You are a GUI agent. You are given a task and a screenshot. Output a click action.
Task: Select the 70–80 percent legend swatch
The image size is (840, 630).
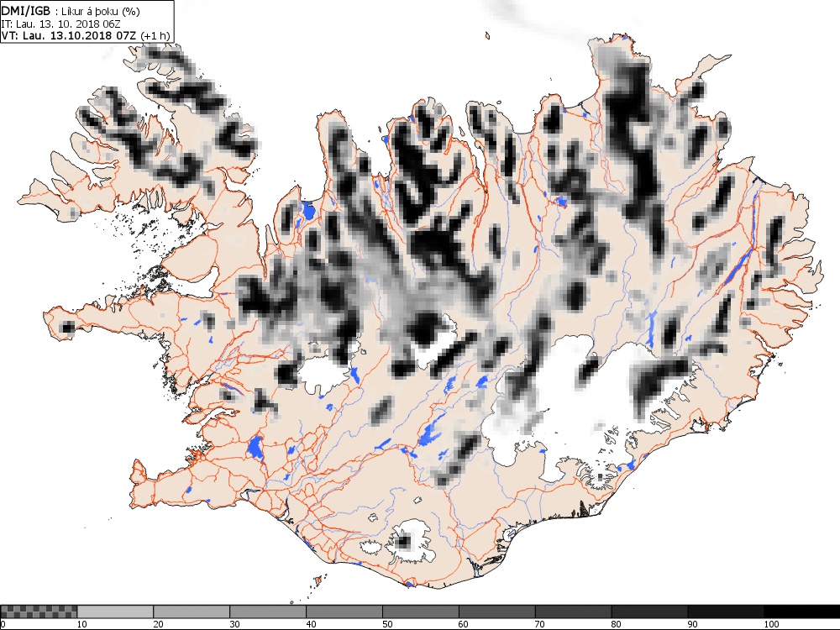pos(573,612)
